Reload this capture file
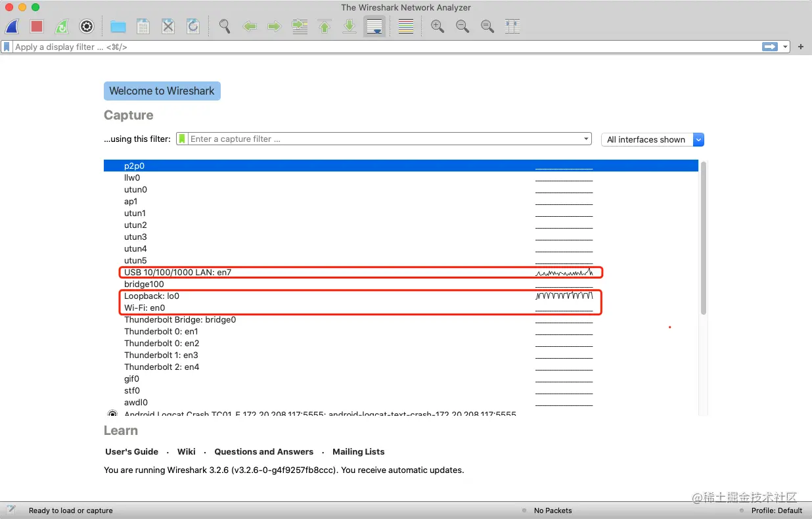812x519 pixels. [193, 26]
